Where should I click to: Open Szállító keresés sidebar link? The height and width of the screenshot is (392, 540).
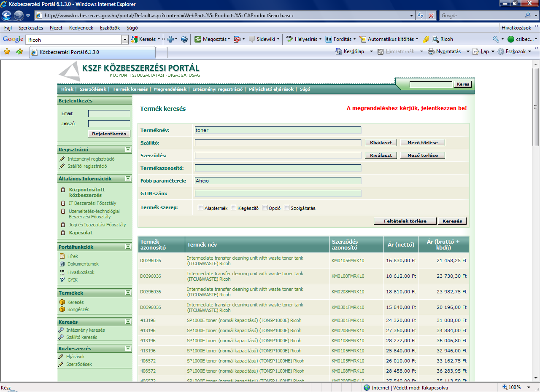click(x=82, y=337)
